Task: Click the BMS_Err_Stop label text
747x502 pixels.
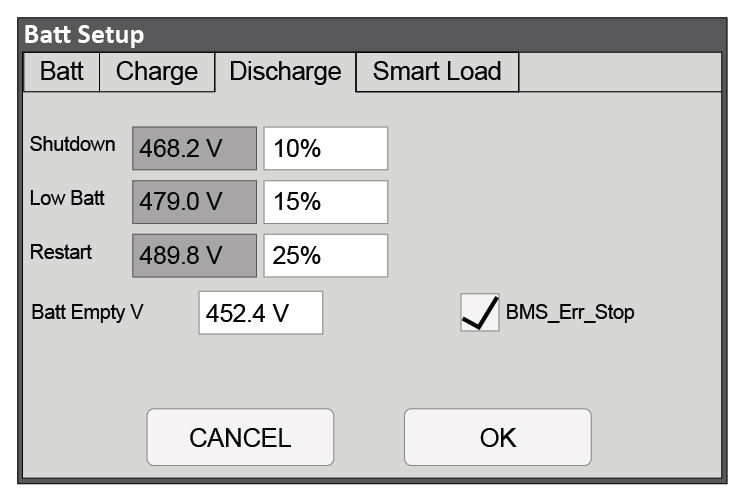Action: 570,313
